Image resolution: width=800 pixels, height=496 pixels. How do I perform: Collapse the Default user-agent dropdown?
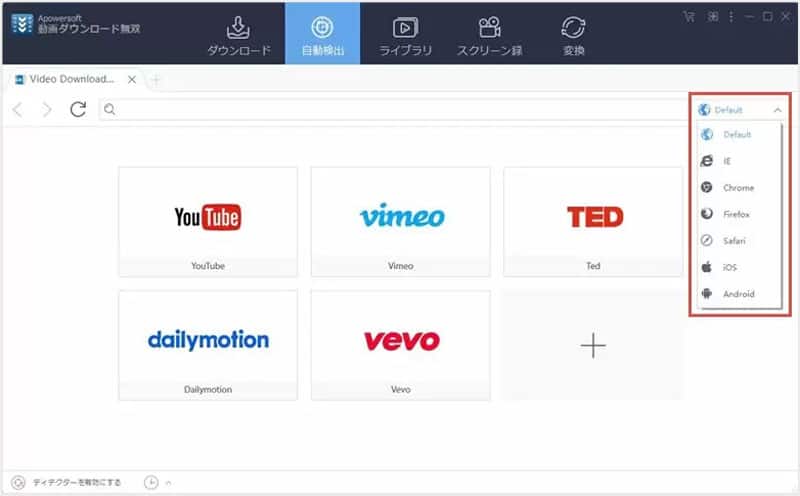click(777, 110)
